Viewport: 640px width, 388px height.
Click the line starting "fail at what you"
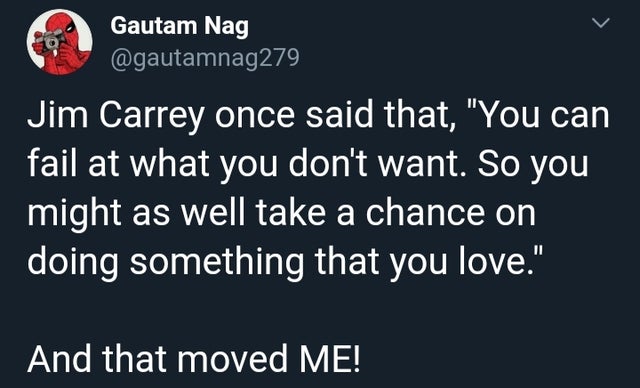308,164
